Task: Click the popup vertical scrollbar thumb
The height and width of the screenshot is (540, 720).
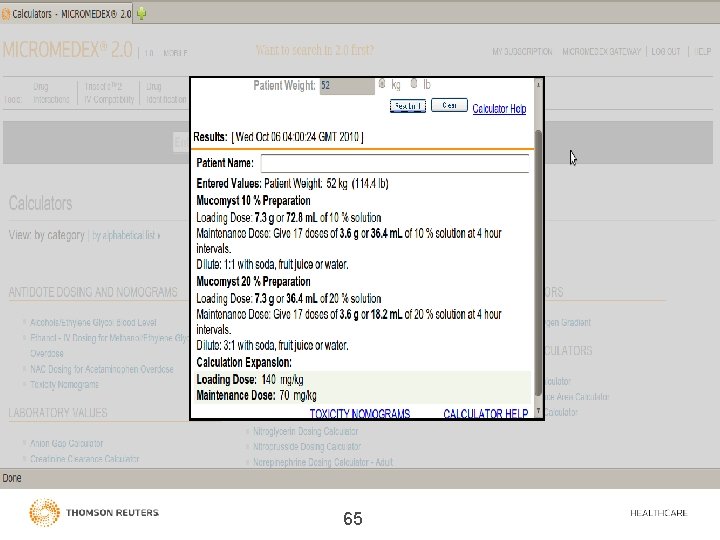Action: pos(539,262)
